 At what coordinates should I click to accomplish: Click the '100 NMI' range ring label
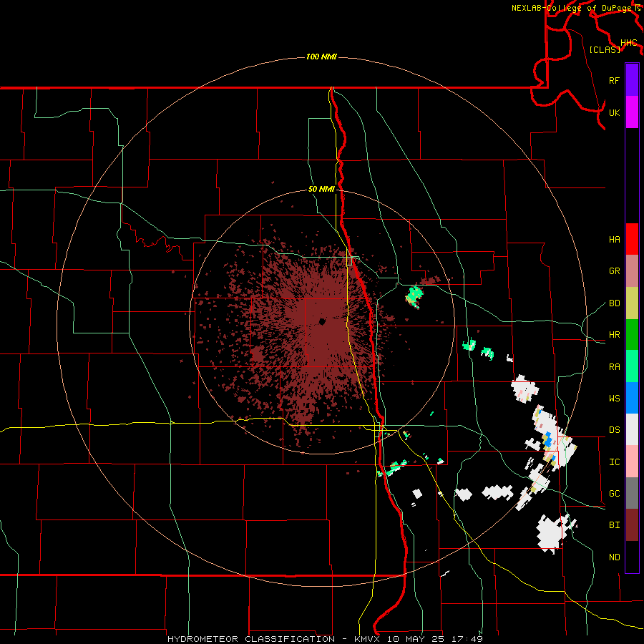pyautogui.click(x=321, y=57)
